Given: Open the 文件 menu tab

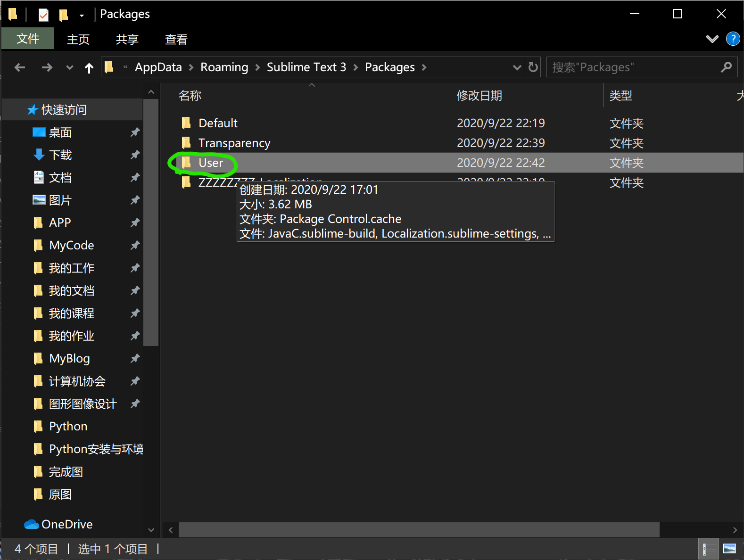Looking at the screenshot, I should [x=28, y=39].
